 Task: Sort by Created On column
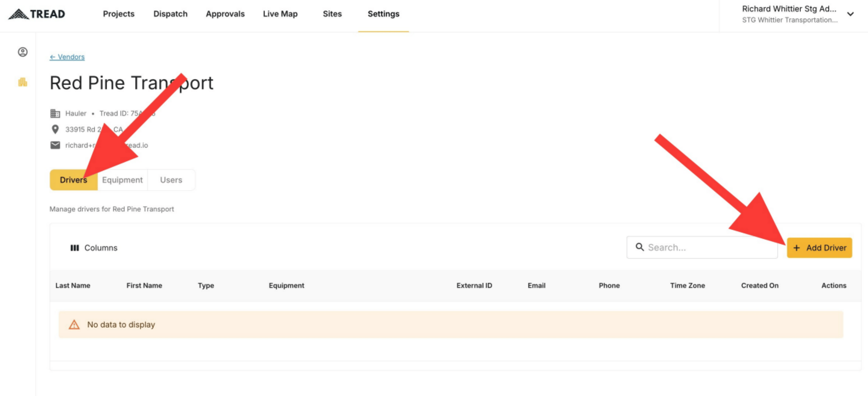(760, 285)
